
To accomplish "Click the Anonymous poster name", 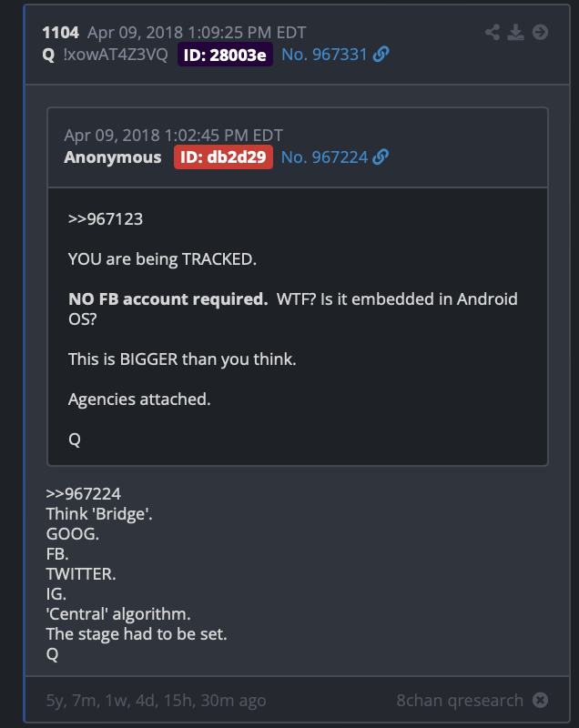I will click(113, 157).
